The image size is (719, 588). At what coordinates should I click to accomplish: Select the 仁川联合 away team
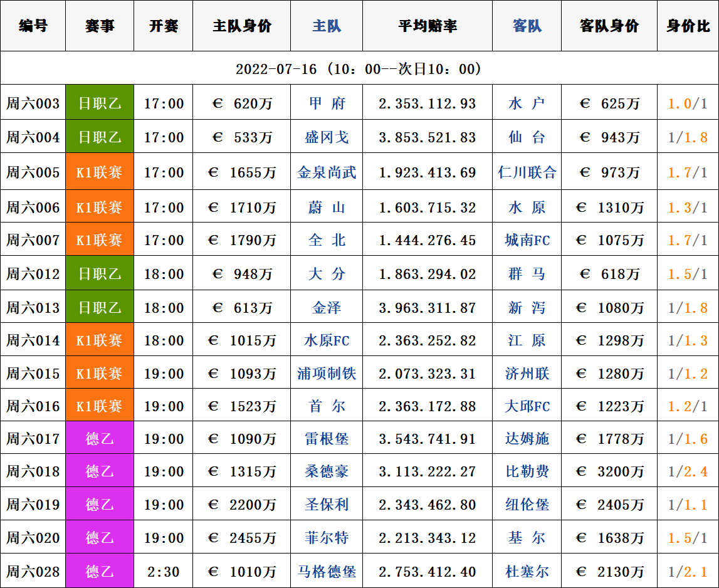pos(527,172)
